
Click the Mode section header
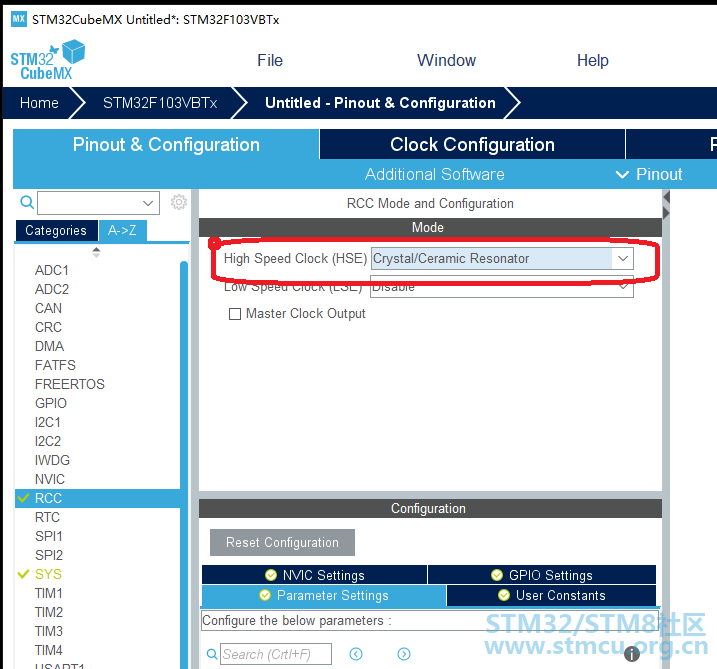[x=430, y=227]
